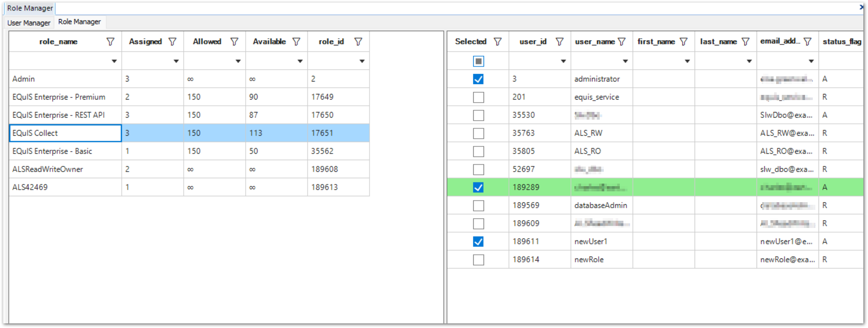Open filter for Assigned column
This screenshot has height=328, width=868.
tap(172, 42)
